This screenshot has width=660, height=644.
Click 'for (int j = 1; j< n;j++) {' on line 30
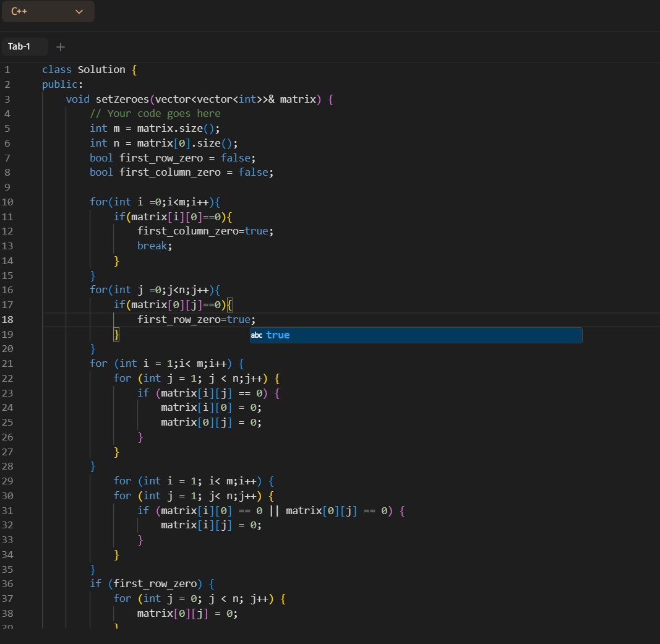tap(194, 496)
